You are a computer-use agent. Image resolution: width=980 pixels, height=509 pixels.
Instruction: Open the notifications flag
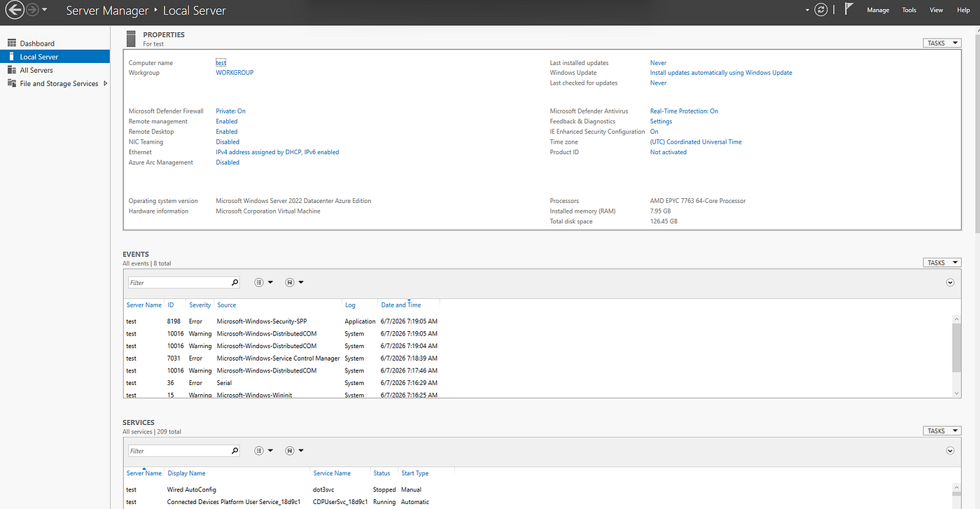tap(849, 10)
